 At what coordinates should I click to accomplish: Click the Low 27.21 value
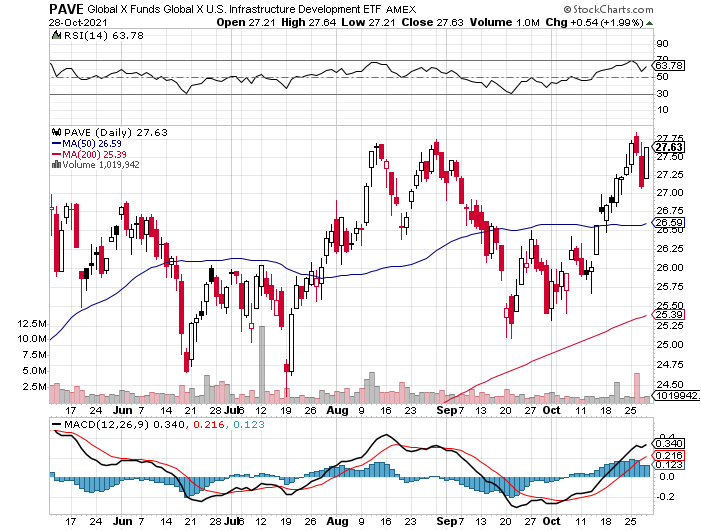point(368,22)
